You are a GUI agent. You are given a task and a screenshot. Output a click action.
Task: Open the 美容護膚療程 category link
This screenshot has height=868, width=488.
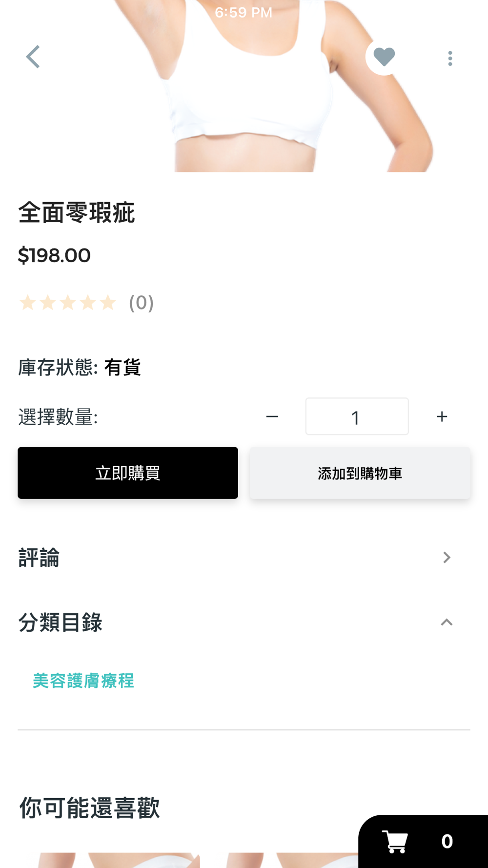[x=83, y=681]
